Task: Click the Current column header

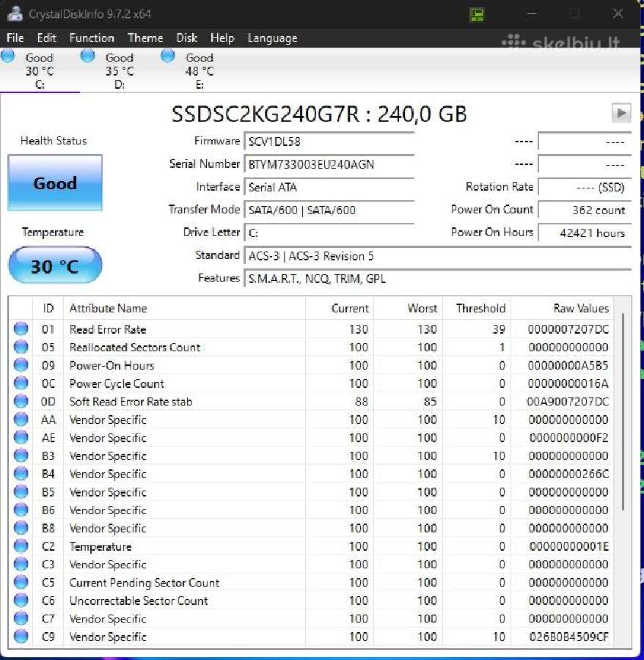Action: pos(340,308)
